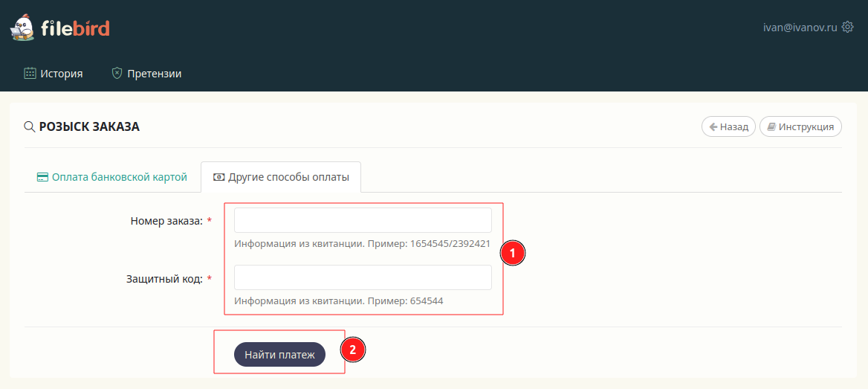Click the shield icon beside Претензии
868x389 pixels.
(x=117, y=74)
